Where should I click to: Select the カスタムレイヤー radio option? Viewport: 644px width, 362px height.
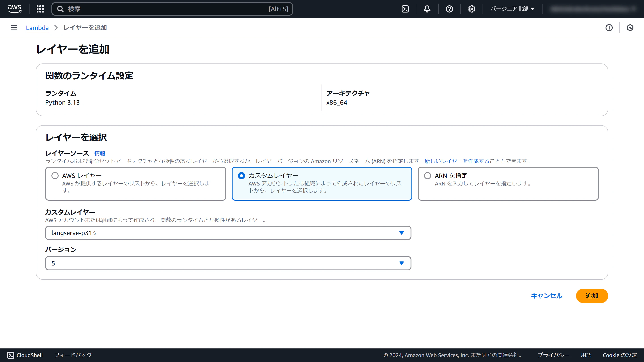tap(241, 176)
